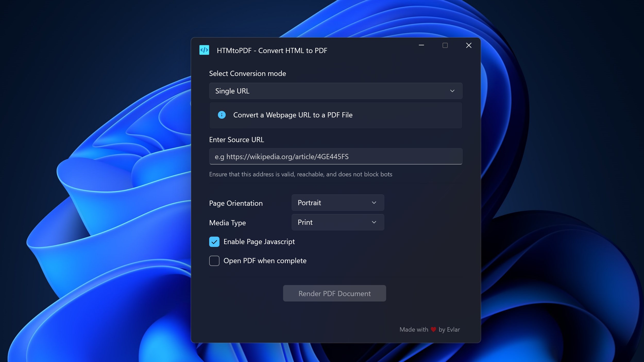Focus the Enter Source URL input field
This screenshot has width=644, height=362.
point(335,157)
